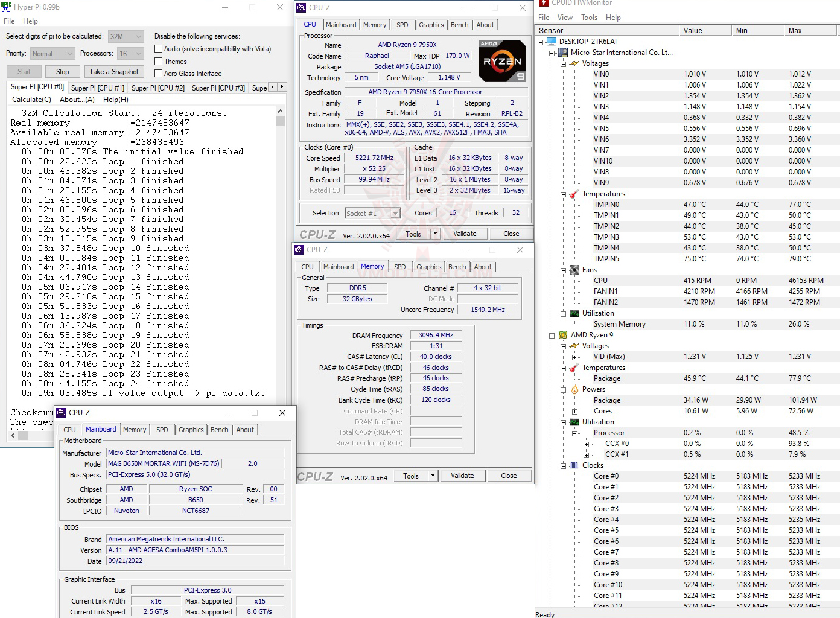Click the Take a Snapshot button
840x618 pixels.
point(114,71)
